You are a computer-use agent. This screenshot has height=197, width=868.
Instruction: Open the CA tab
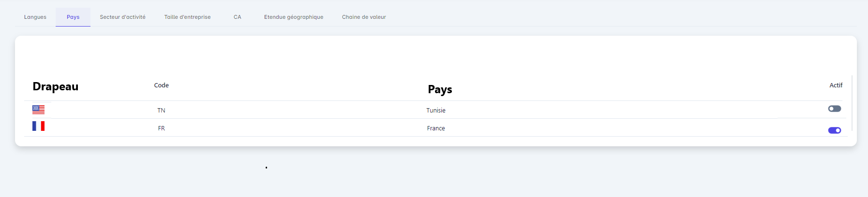pyautogui.click(x=237, y=17)
